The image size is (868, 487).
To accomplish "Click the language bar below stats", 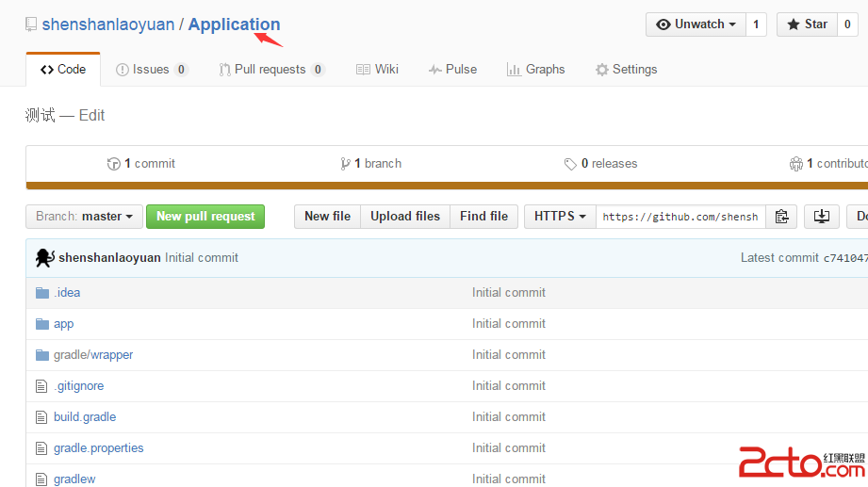I will tap(447, 186).
